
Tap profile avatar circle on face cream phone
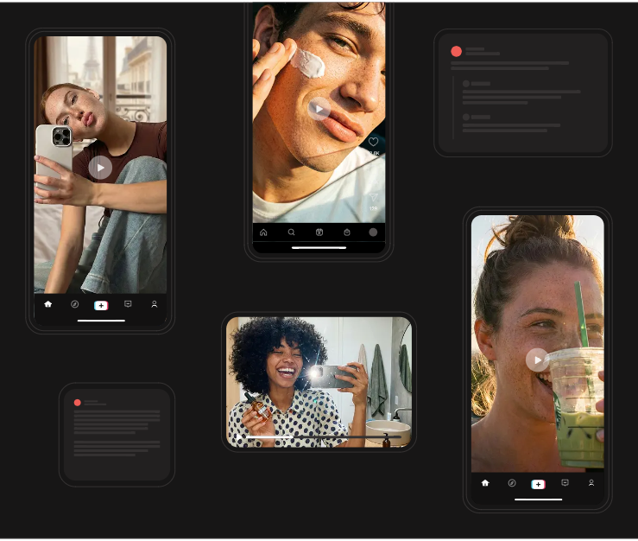[373, 232]
